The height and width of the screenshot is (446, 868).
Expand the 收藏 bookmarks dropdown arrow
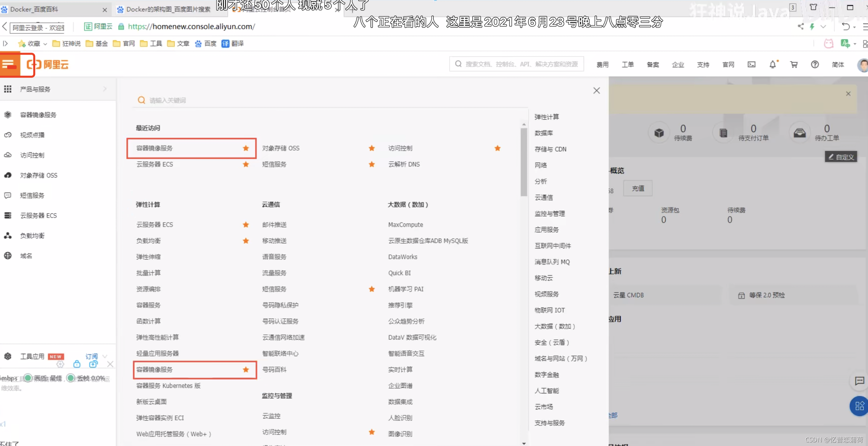click(x=45, y=44)
